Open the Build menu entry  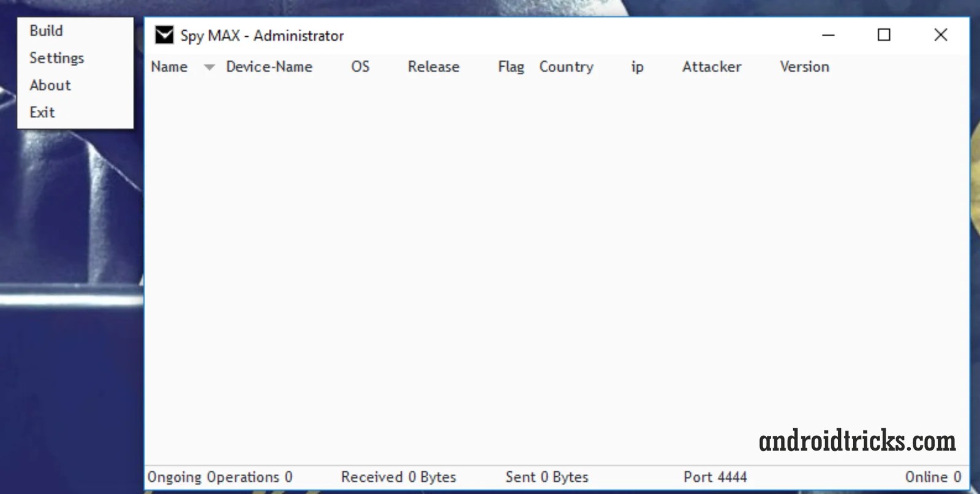46,31
